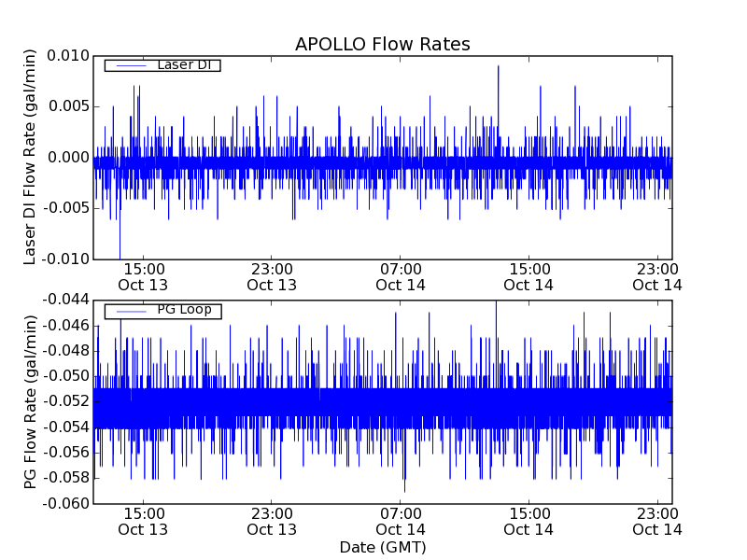Click the blue line sample in PG Loop legend

pos(130,311)
